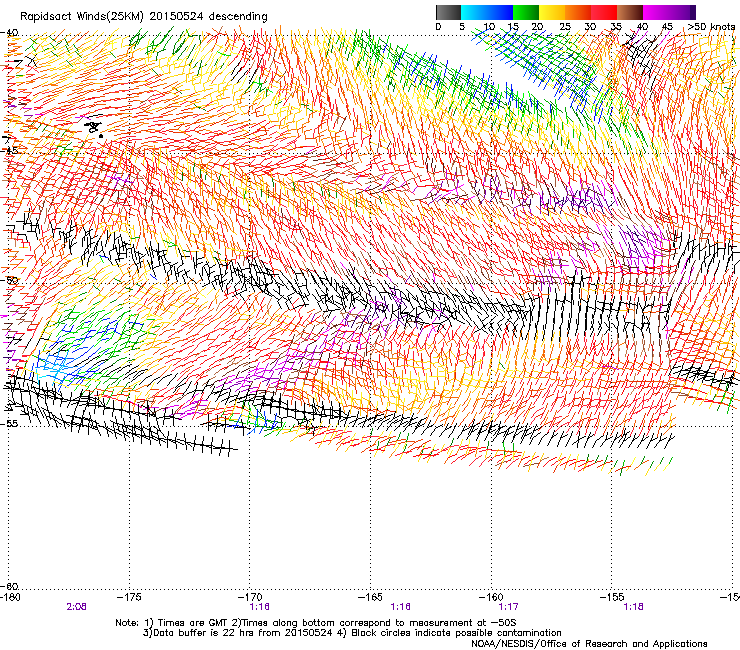This screenshot has height=650, width=740.
Task: Pick the yellow 20-25 knots color band
Action: [x=552, y=12]
